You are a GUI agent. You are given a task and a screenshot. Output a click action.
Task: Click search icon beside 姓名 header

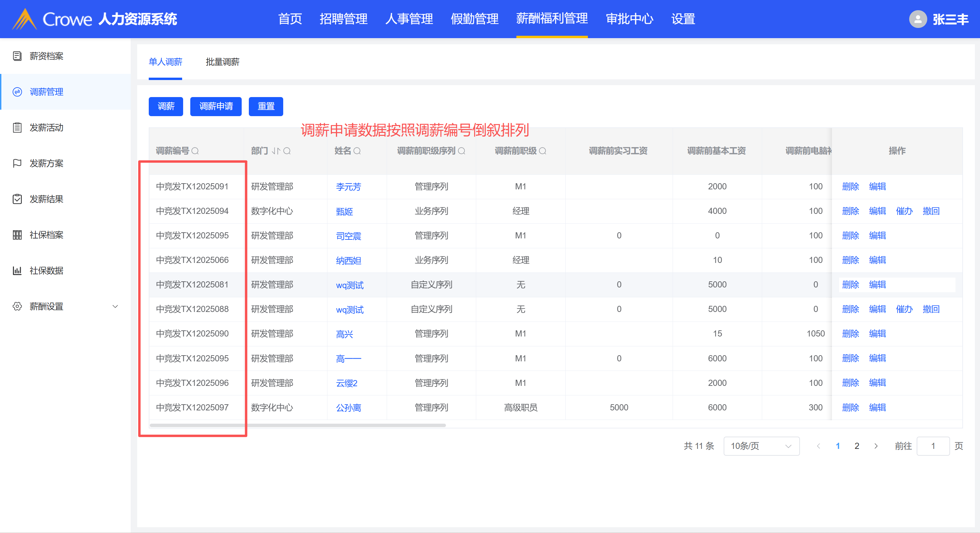tap(357, 151)
